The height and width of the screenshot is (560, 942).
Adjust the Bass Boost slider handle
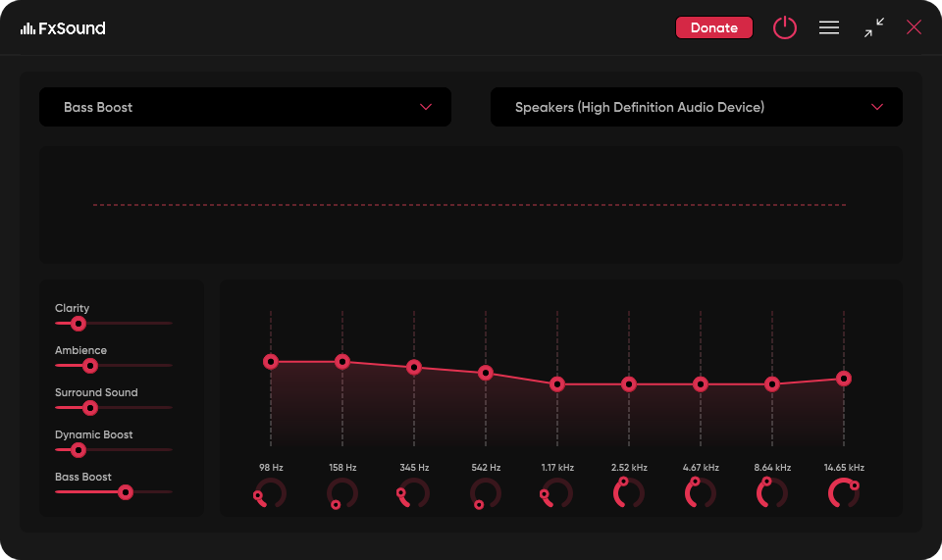(125, 492)
